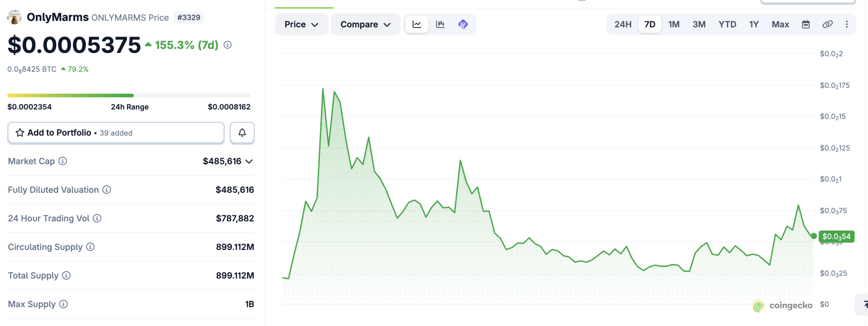868x326 pixels.
Task: Click the 899.112M Total Supply value
Action: tap(235, 276)
